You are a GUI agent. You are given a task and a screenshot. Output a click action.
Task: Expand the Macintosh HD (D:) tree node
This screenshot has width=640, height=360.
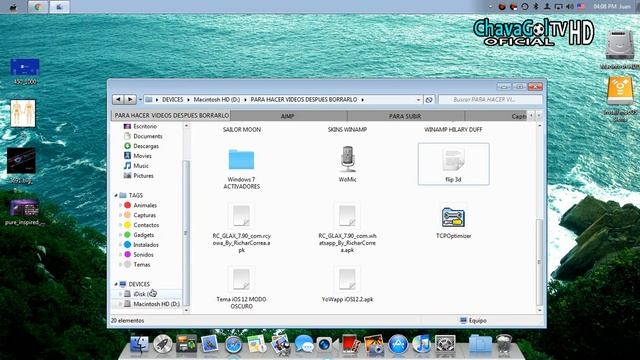click(x=120, y=304)
